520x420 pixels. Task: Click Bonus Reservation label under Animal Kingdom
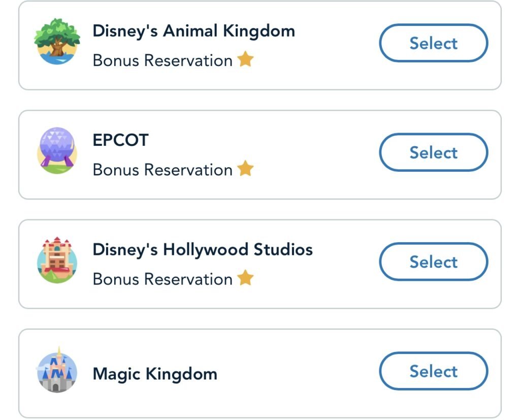click(162, 60)
